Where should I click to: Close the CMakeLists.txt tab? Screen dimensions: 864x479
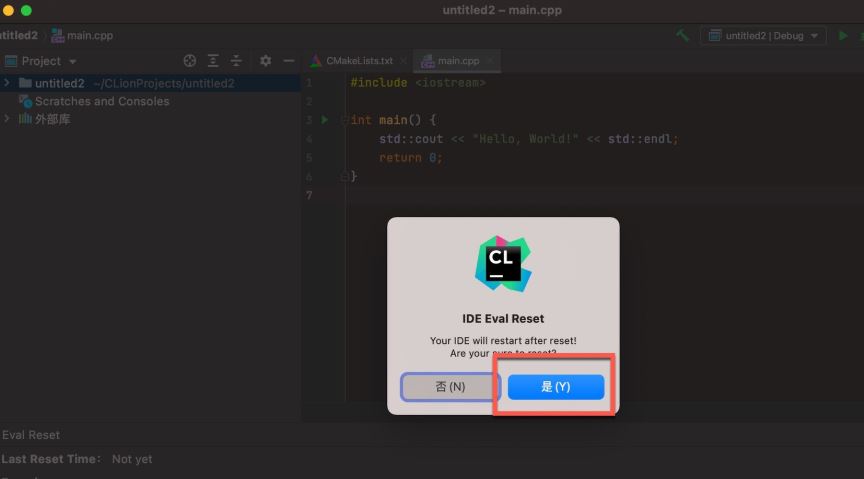tap(403, 61)
